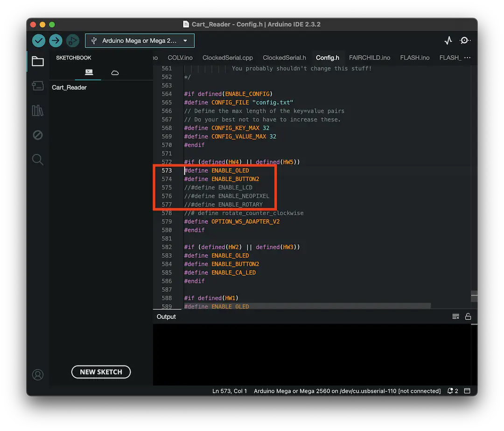Open the Debug panel in the sidebar

click(x=38, y=135)
